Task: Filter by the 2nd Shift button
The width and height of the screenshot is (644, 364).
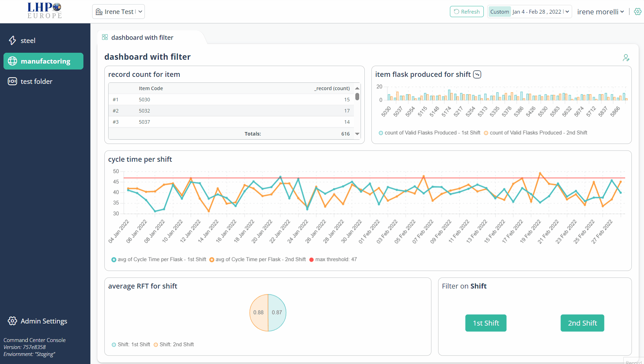Action: 582,323
